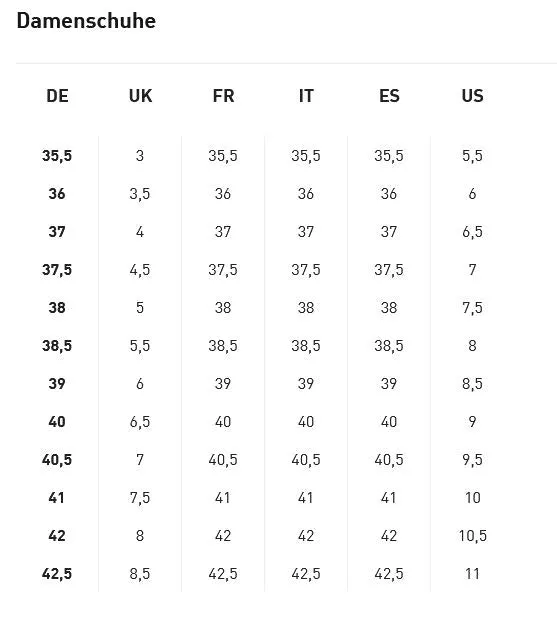Select the ES column header

389,96
